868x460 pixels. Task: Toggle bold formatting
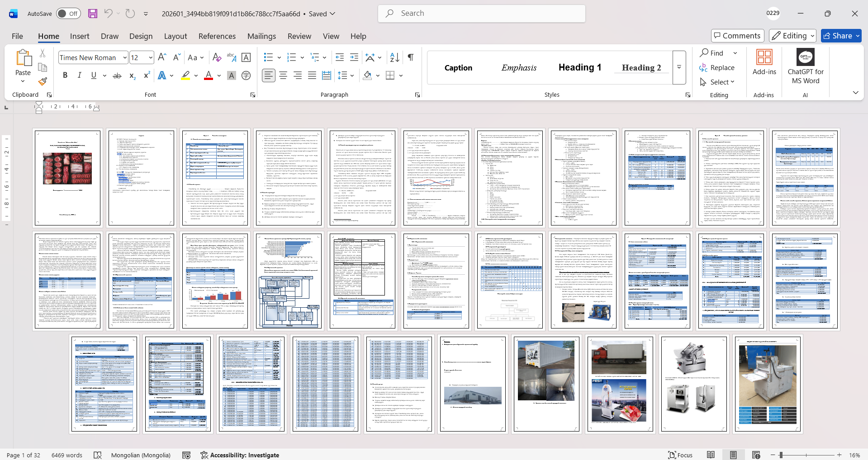tap(65, 75)
